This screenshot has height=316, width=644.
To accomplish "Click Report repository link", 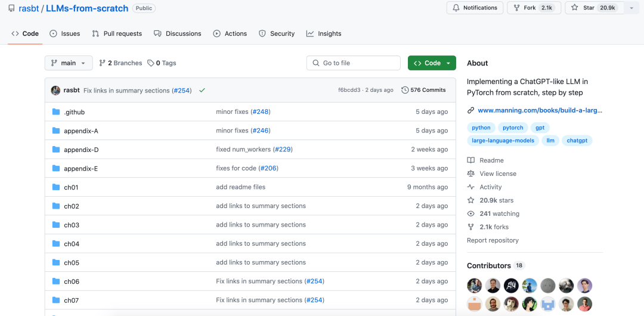I will point(493,240).
